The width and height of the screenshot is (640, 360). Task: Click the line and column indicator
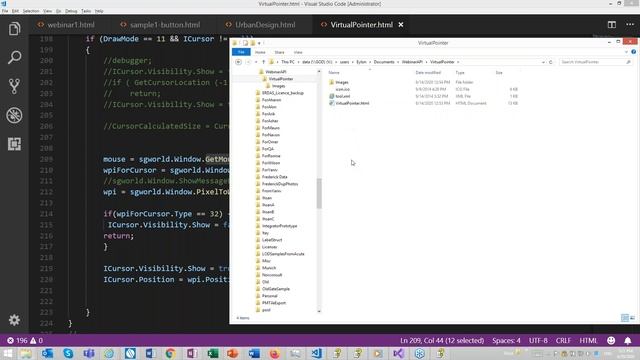[442, 340]
